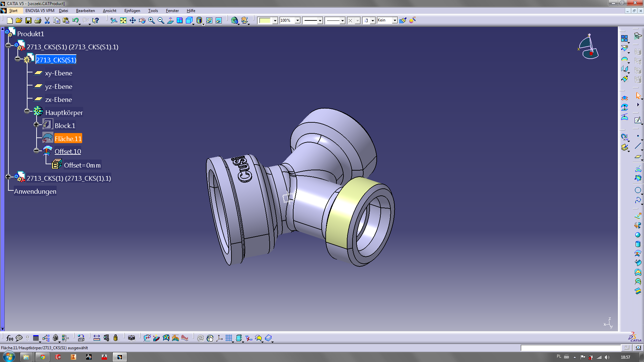Open the Einfügen menu
The image size is (644, 362).
tap(132, 11)
